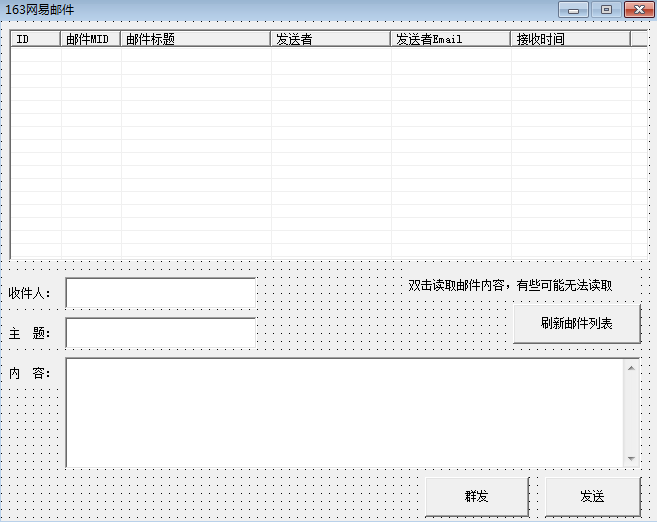
Task: Click the 发送 button
Action: (592, 496)
